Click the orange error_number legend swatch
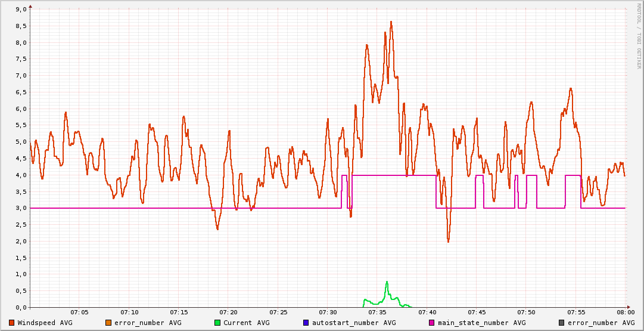 coord(107,323)
